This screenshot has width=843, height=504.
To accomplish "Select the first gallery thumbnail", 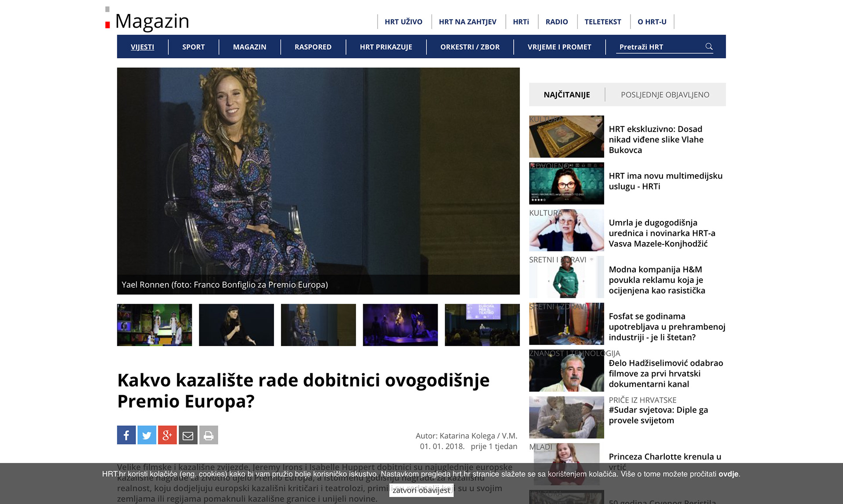I will pyautogui.click(x=154, y=325).
